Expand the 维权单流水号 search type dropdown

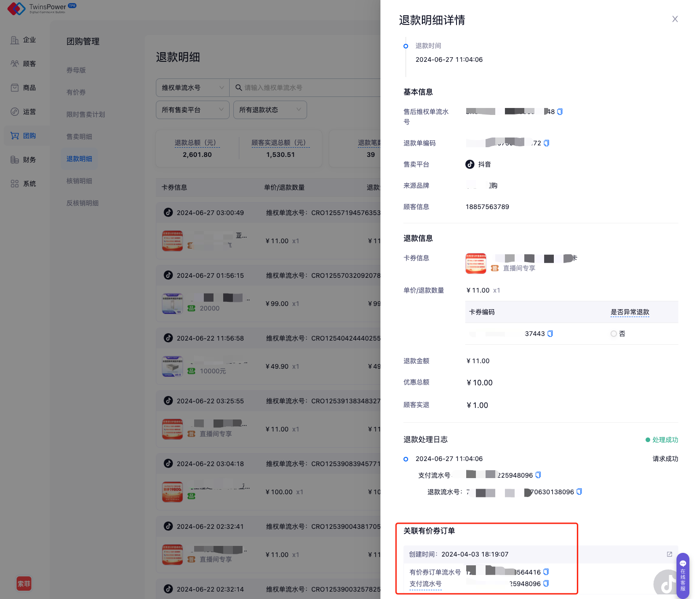pos(192,88)
